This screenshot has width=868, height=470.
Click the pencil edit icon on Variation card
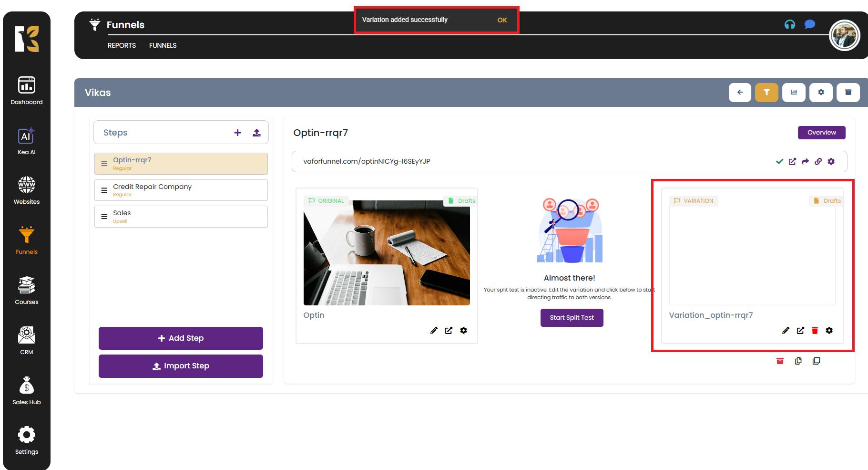click(x=786, y=331)
